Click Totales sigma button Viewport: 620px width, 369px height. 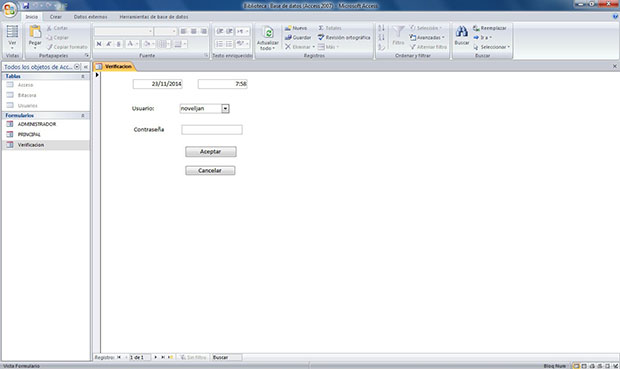tap(330, 28)
